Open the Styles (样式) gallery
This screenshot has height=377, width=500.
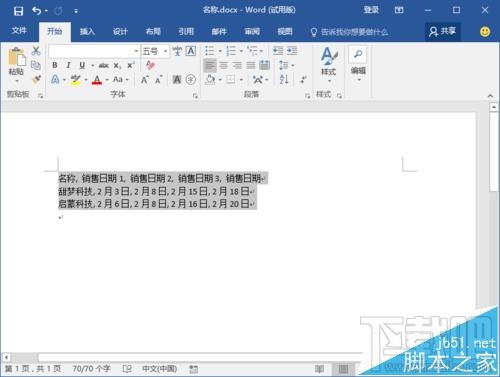[329, 65]
